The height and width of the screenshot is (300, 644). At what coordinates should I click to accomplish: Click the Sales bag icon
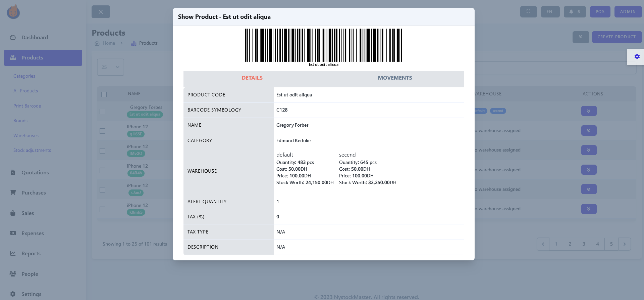coord(13,213)
